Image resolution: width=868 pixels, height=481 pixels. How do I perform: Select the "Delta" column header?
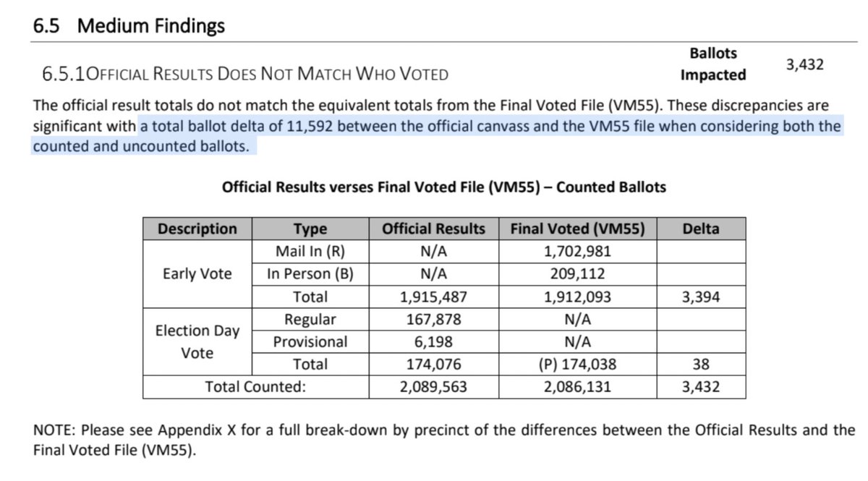(701, 229)
